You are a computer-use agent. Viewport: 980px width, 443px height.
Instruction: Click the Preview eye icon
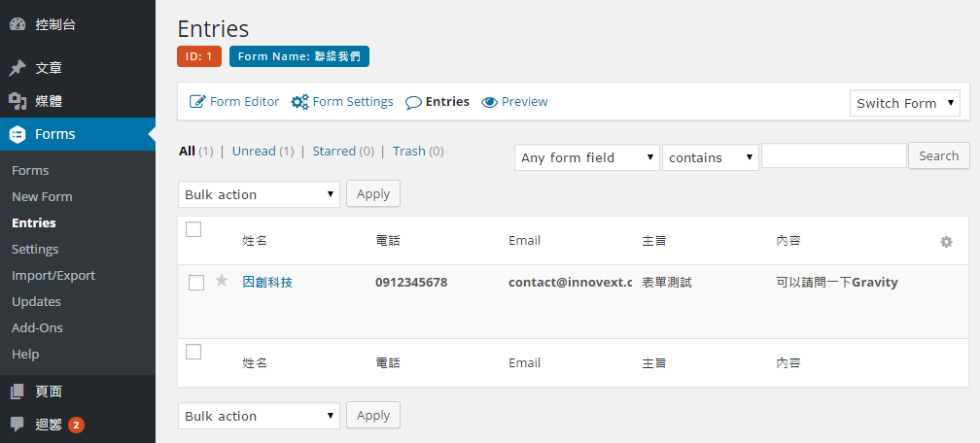490,102
